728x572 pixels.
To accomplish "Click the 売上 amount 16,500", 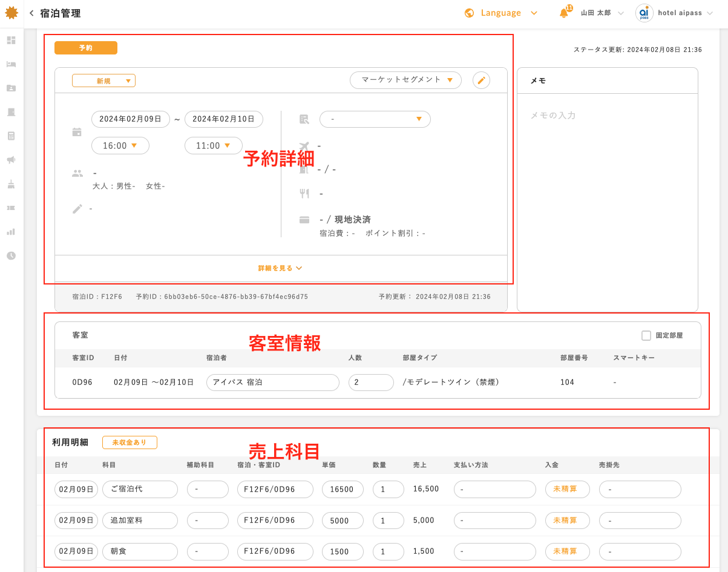I will click(x=426, y=489).
